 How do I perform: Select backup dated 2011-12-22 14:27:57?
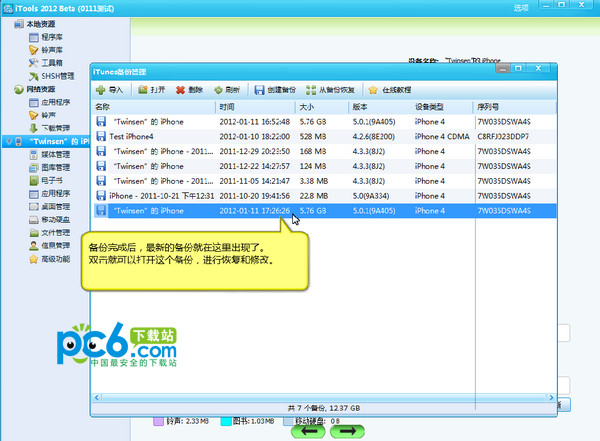[324, 166]
